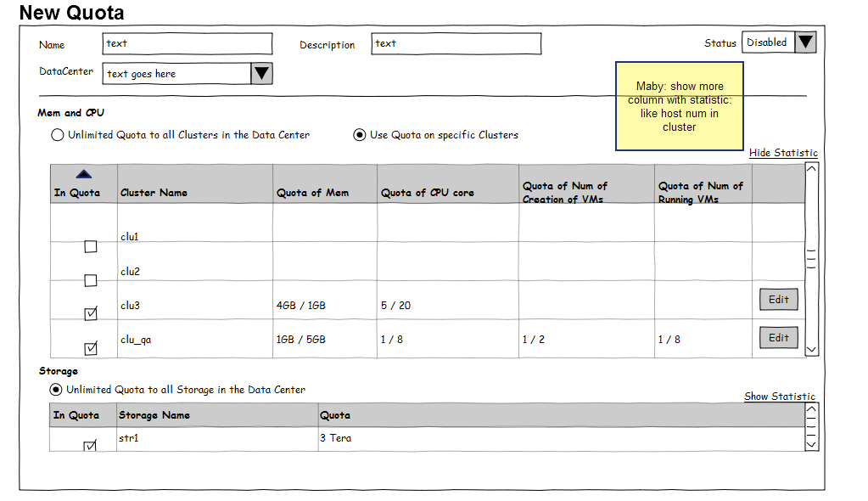Image resolution: width=868 pixels, height=501 pixels.
Task: Click Edit button for clu_qa row
Action: (778, 338)
